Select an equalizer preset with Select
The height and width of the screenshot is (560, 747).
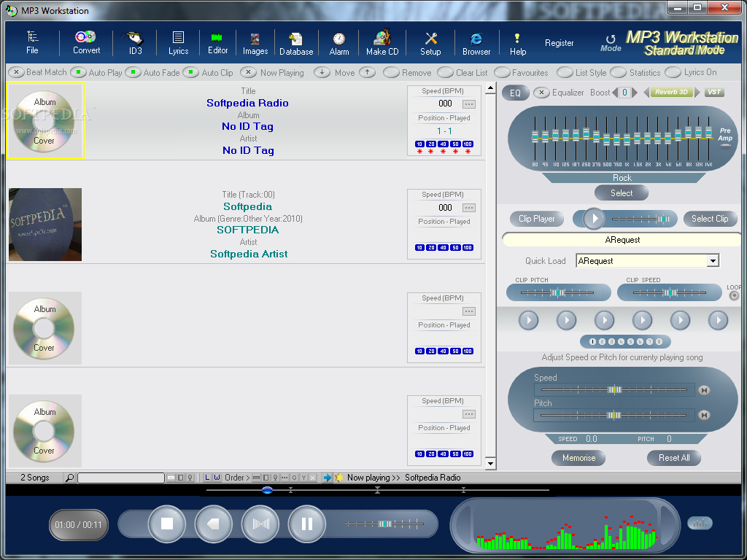click(622, 192)
